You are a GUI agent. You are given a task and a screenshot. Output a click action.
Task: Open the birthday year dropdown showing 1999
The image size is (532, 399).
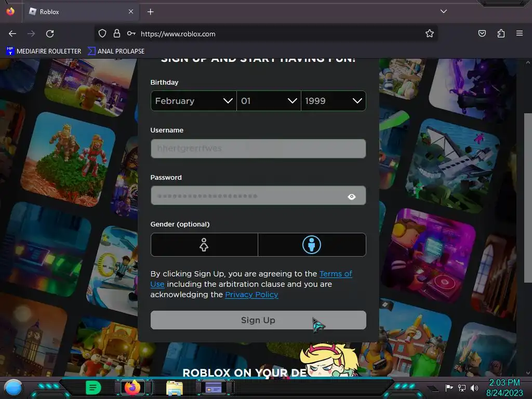[x=334, y=101]
